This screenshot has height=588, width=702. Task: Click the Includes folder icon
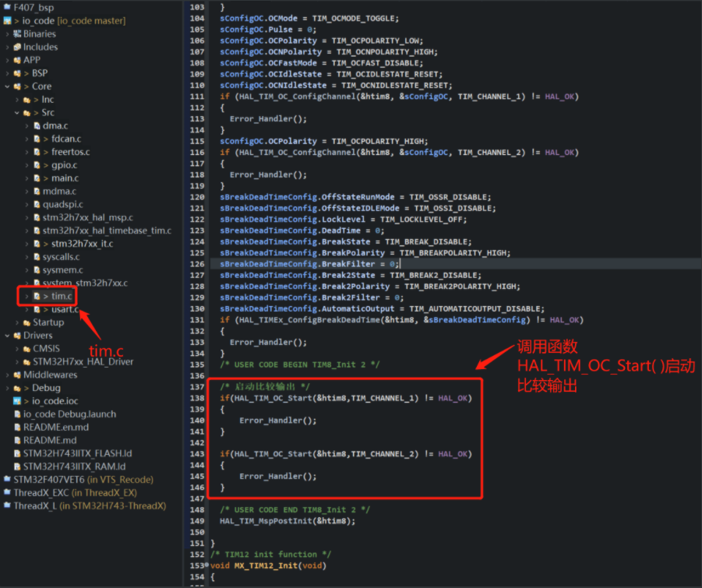click(17, 47)
